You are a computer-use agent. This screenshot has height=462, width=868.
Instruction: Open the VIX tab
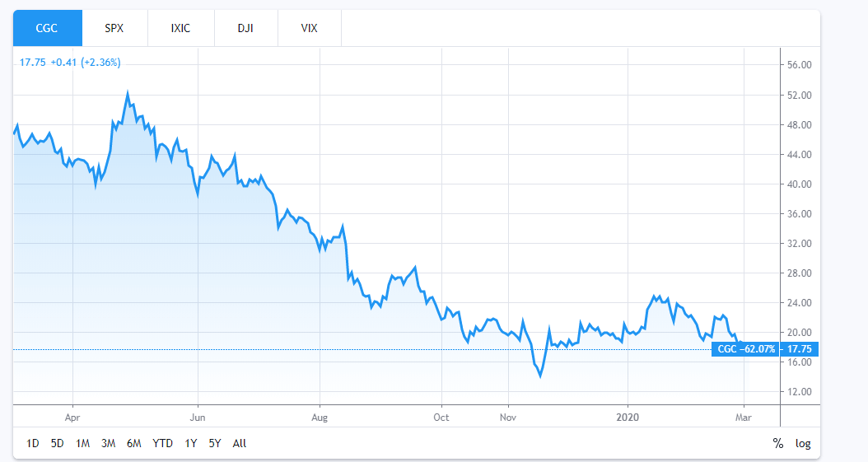coord(310,28)
